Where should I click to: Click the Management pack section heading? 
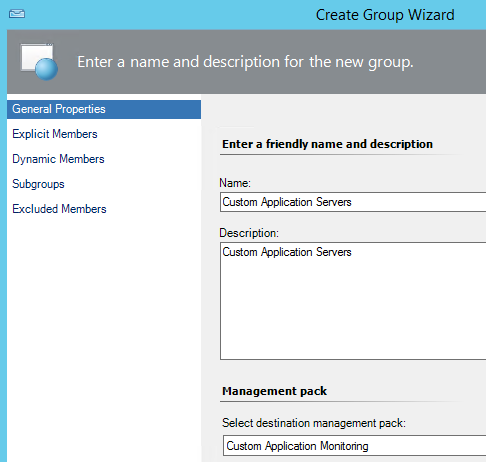274,391
